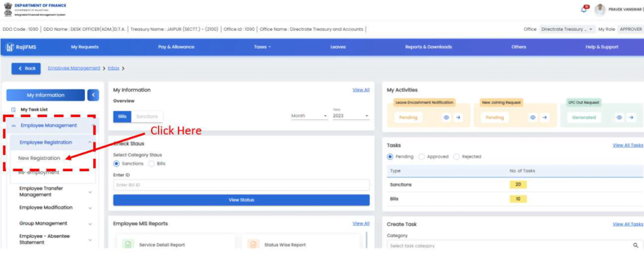View LPC Out Request eye icon

[x=619, y=118]
